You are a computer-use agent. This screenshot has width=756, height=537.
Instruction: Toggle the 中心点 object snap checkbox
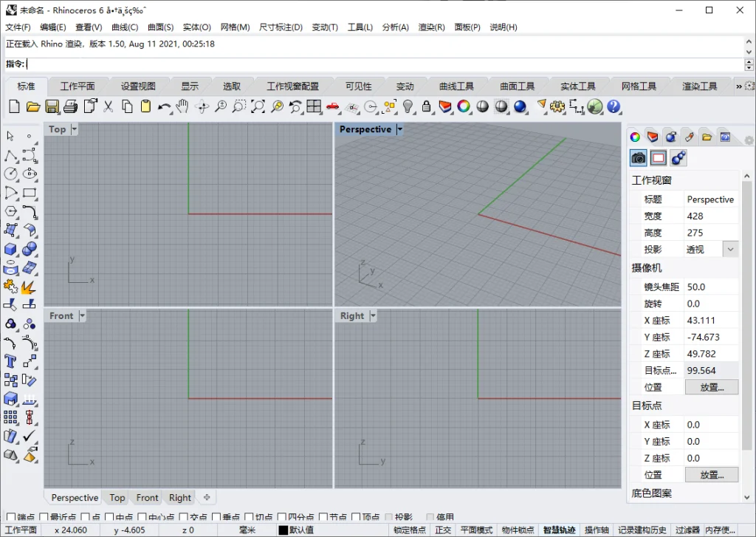pos(142,517)
